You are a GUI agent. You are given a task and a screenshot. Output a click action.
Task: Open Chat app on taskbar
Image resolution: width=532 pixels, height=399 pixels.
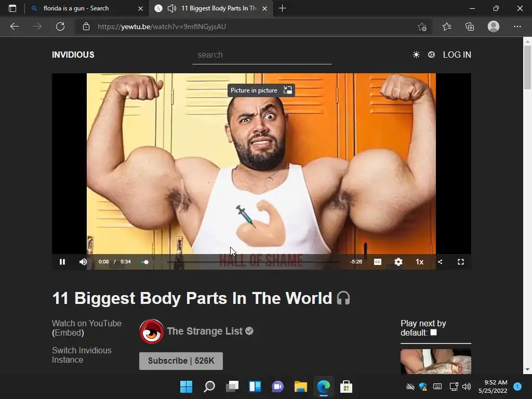pyautogui.click(x=278, y=387)
